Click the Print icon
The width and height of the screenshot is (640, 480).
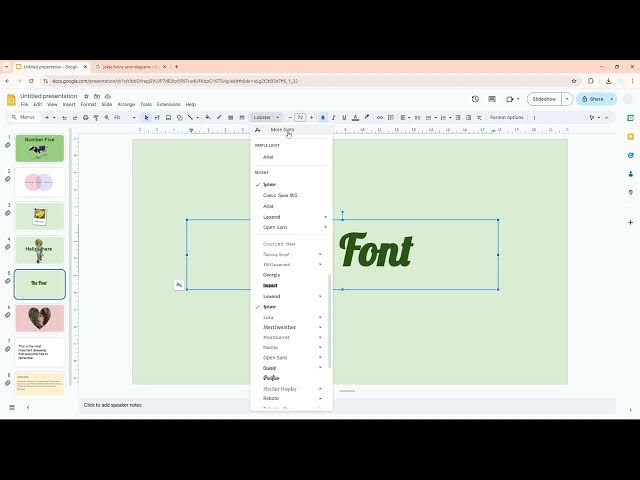[85, 118]
